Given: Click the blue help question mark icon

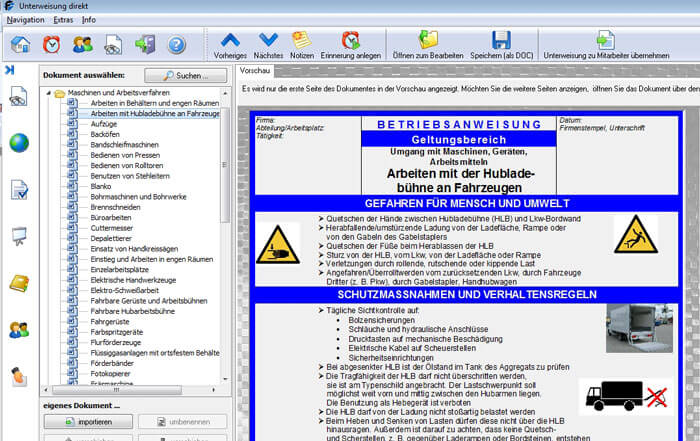Looking at the screenshot, I should [177, 45].
